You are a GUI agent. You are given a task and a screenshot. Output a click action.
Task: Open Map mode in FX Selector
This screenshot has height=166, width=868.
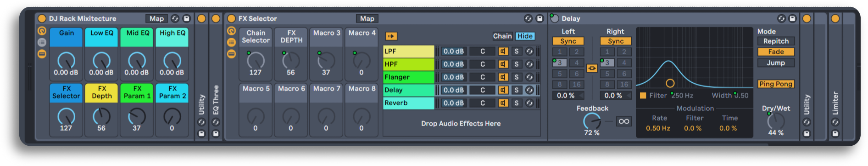[x=367, y=18]
